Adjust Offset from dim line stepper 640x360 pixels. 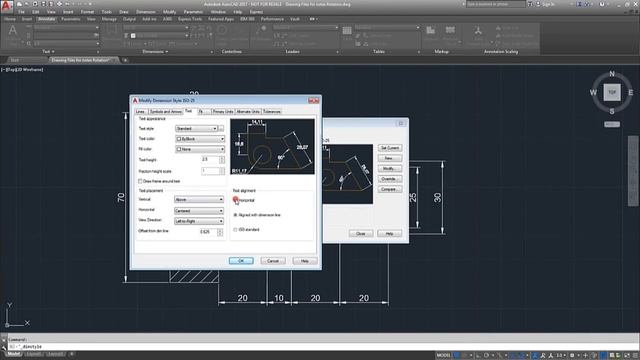(220, 232)
